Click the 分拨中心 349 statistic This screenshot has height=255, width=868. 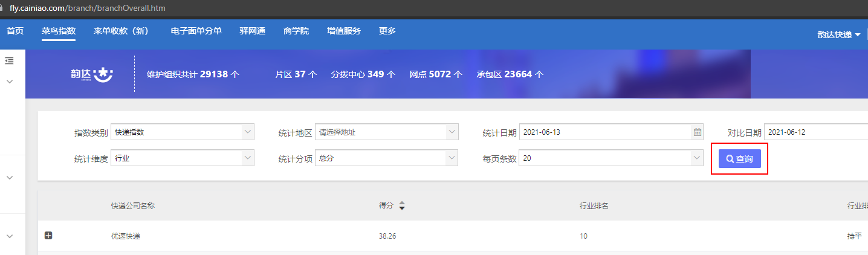tap(363, 74)
